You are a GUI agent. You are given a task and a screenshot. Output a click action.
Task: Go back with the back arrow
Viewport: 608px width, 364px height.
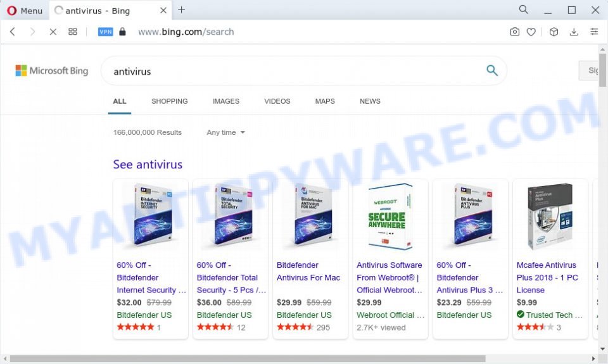tap(13, 32)
